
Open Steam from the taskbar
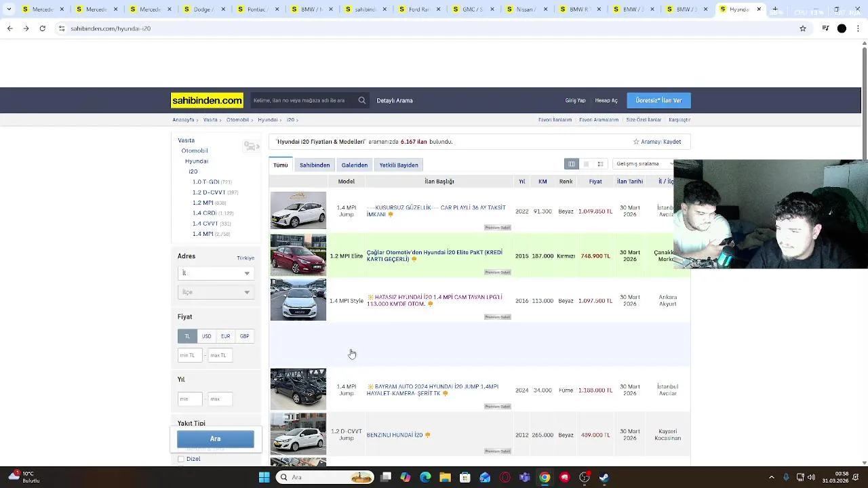pyautogui.click(x=604, y=477)
